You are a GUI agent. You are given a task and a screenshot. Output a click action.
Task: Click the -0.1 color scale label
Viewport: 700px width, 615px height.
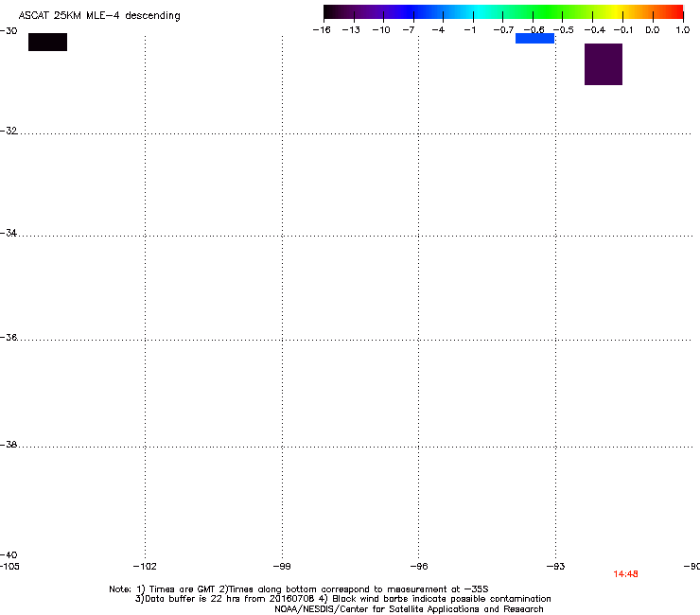(623, 30)
